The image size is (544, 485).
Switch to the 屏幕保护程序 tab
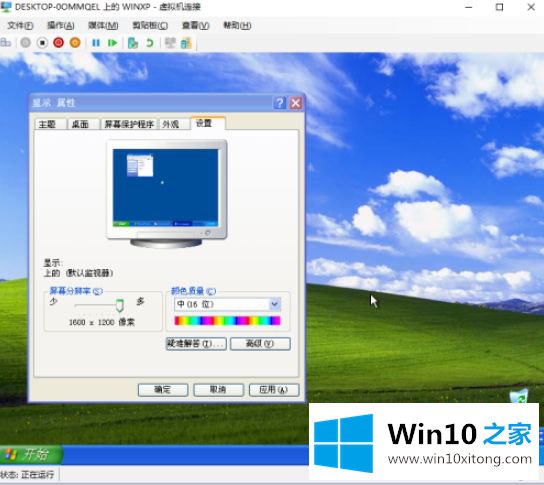[x=129, y=124]
